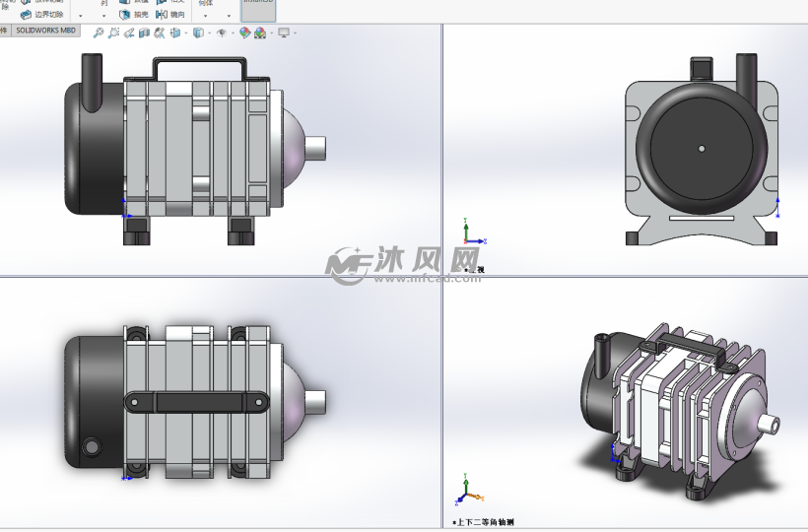Click the Zoom to Fit icon
The image size is (808, 532).
[98, 33]
